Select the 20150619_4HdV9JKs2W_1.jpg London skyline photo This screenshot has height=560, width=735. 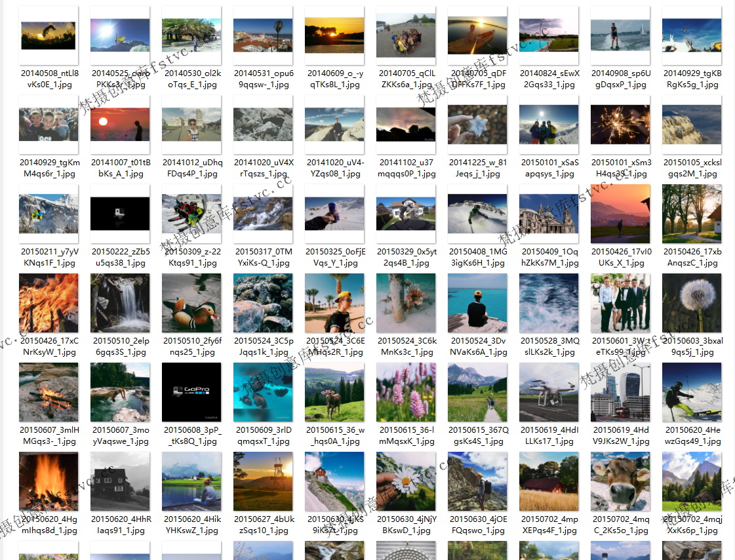click(x=620, y=392)
